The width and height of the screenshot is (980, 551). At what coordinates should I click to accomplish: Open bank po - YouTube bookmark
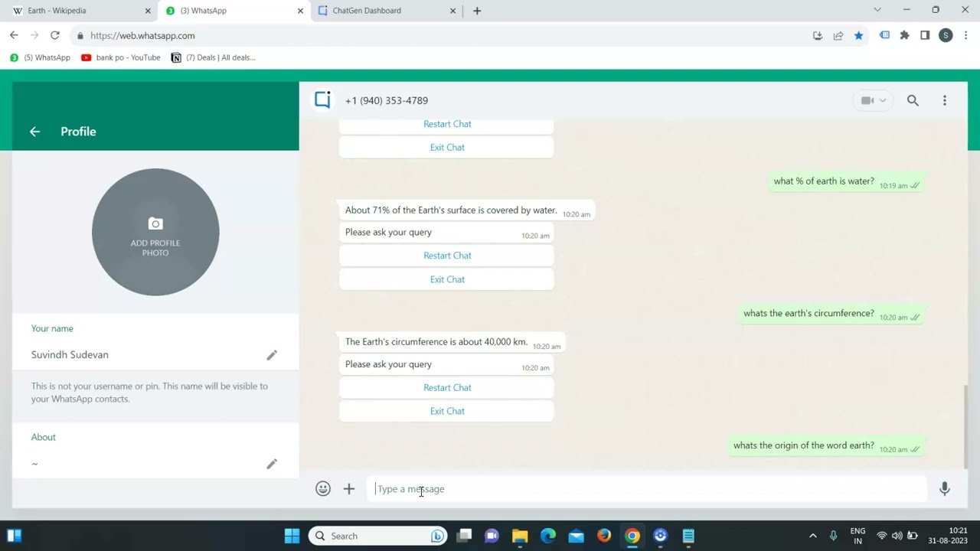point(121,57)
